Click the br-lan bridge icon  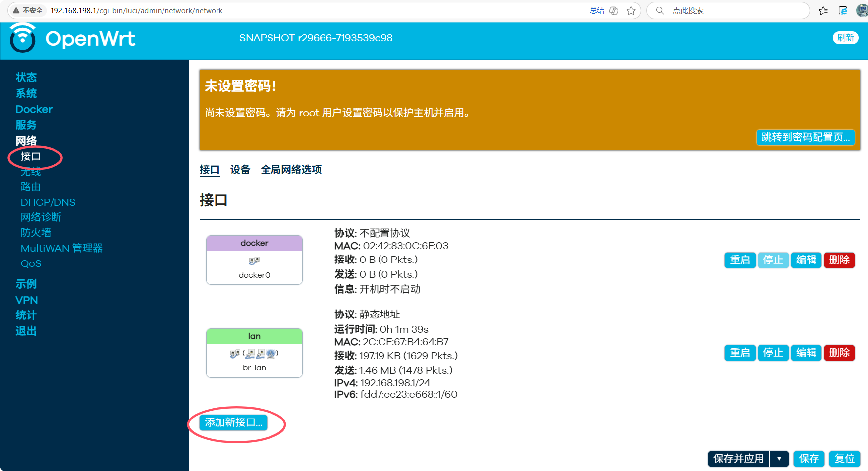pyautogui.click(x=235, y=353)
